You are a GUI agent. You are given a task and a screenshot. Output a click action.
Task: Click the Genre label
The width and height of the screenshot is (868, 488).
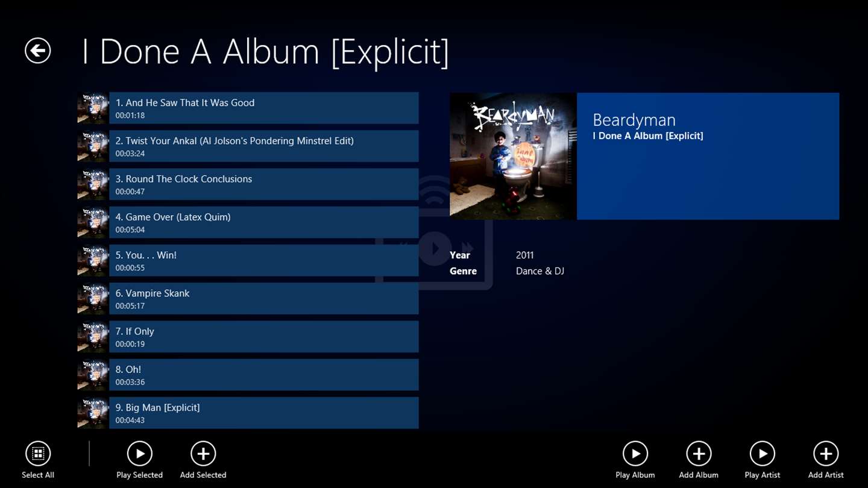coord(463,271)
